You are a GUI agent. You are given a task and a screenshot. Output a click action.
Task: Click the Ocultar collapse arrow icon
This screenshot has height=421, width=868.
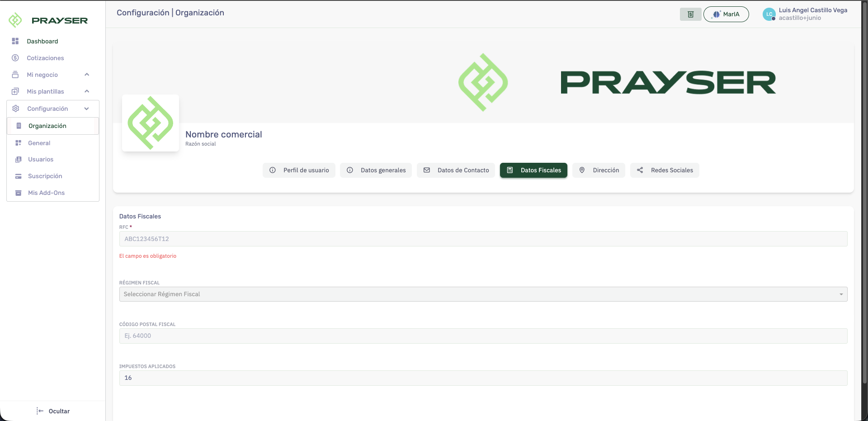click(x=40, y=411)
